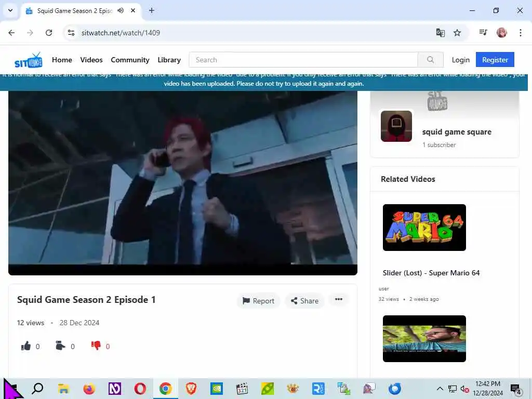Viewport: 532px width, 399px height.
Task: Reload the page
Action: [x=49, y=33]
